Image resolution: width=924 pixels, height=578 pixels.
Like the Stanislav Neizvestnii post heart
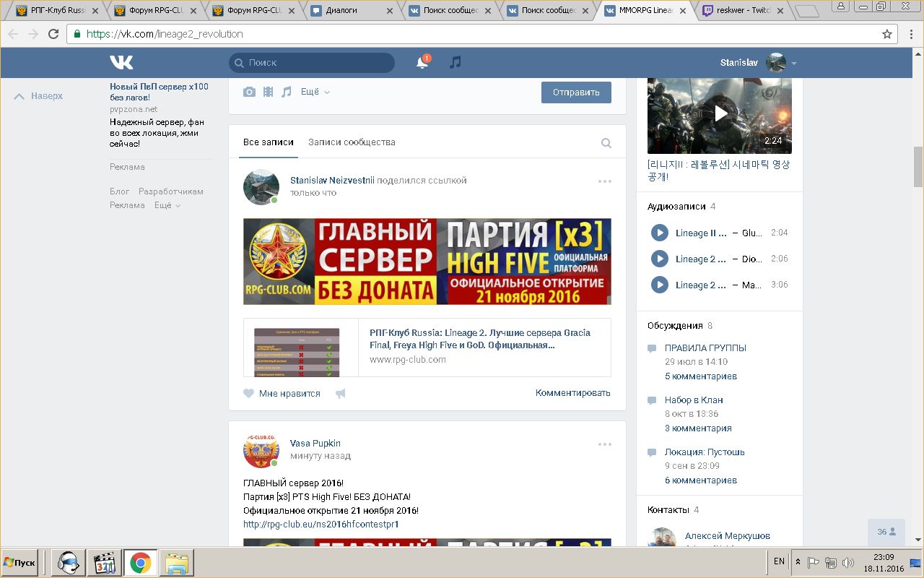(x=249, y=394)
